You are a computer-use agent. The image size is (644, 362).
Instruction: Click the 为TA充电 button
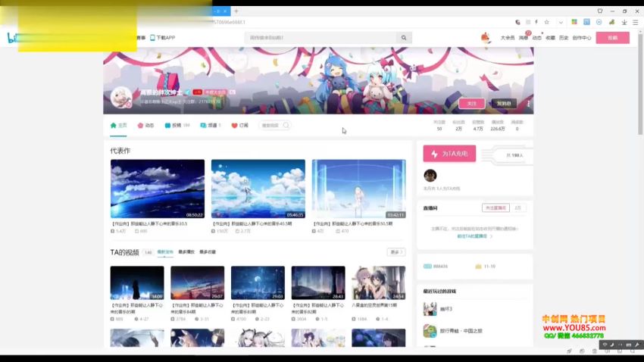(x=449, y=154)
